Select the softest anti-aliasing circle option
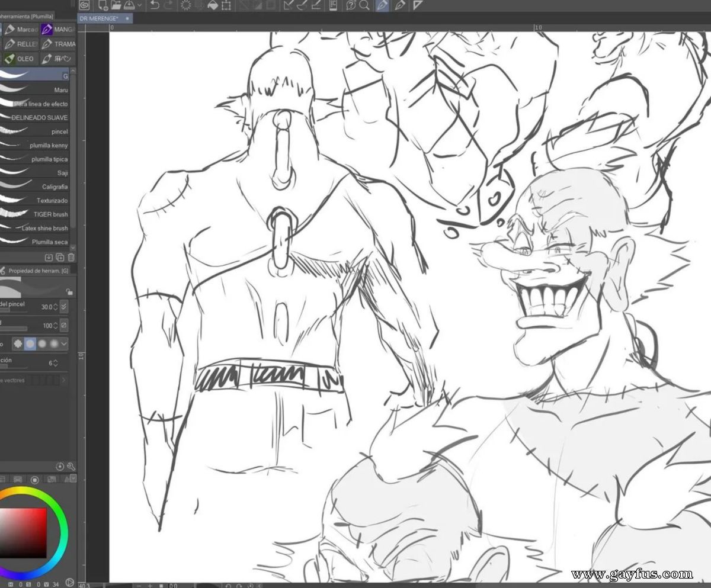711x588 pixels. point(54,343)
